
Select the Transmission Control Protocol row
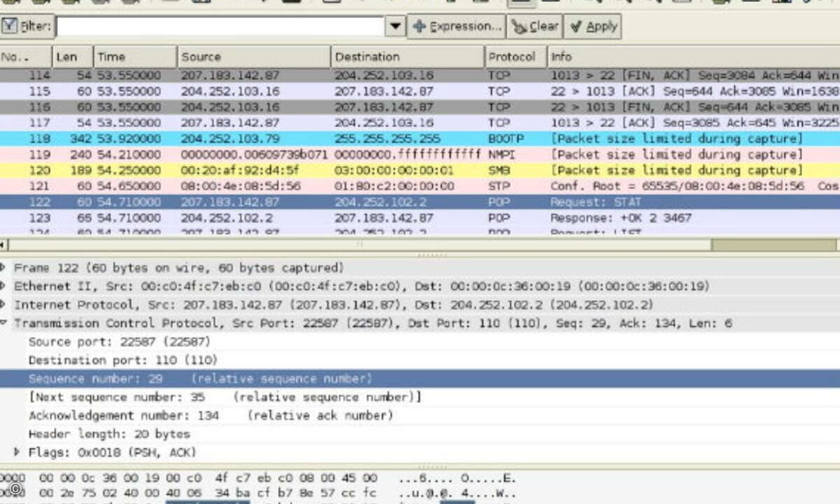[420, 323]
